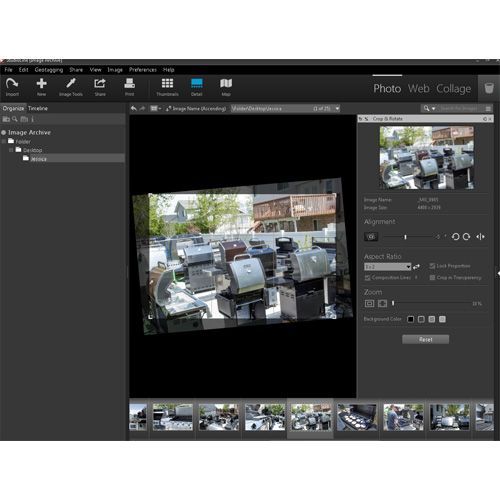Open the Help menu
500x500 pixels.
[x=169, y=70]
